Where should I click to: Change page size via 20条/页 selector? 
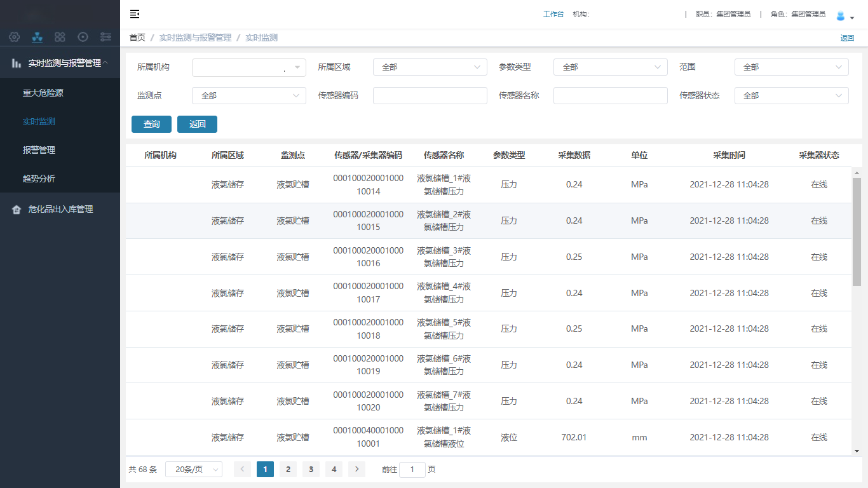click(x=194, y=470)
